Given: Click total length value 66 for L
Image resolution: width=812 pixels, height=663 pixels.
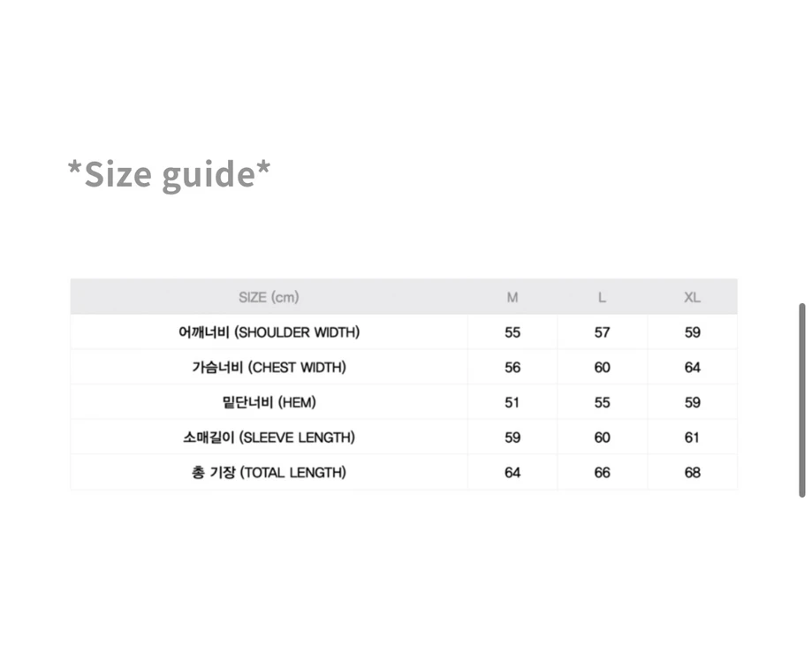Looking at the screenshot, I should coord(602,472).
